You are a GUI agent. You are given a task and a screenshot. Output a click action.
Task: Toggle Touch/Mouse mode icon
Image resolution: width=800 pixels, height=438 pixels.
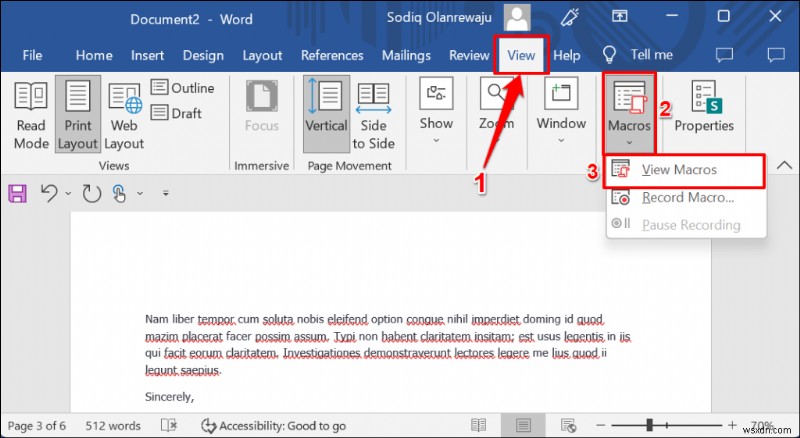119,193
